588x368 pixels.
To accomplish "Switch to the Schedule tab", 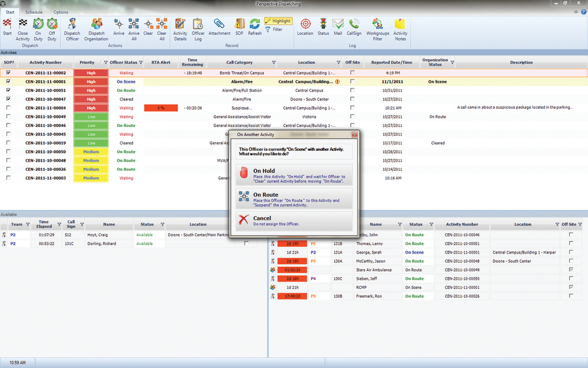I will (33, 11).
